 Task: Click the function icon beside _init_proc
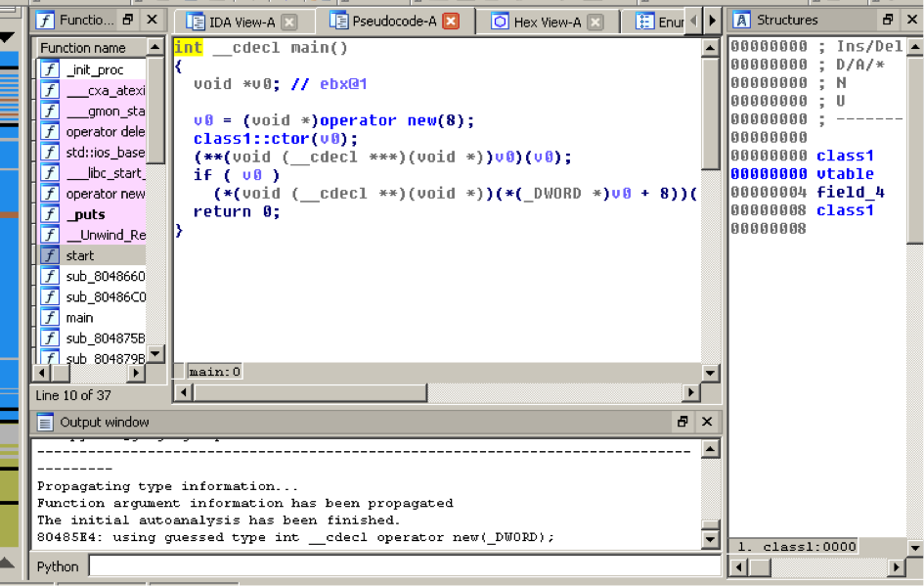[x=50, y=69]
